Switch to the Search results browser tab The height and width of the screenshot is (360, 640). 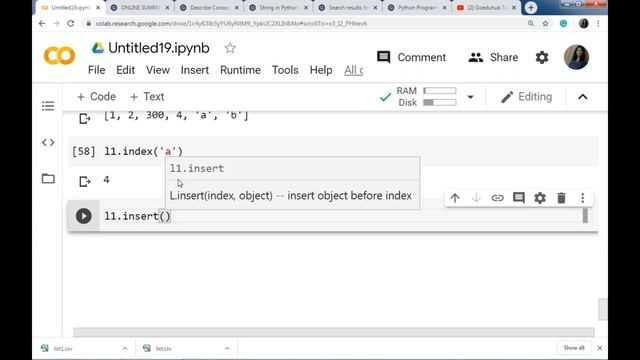[x=348, y=7]
